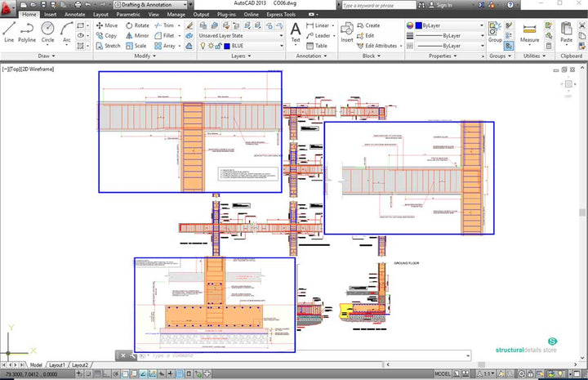Switch to the View ribbon tab
The height and width of the screenshot is (380, 588).
[x=154, y=14]
